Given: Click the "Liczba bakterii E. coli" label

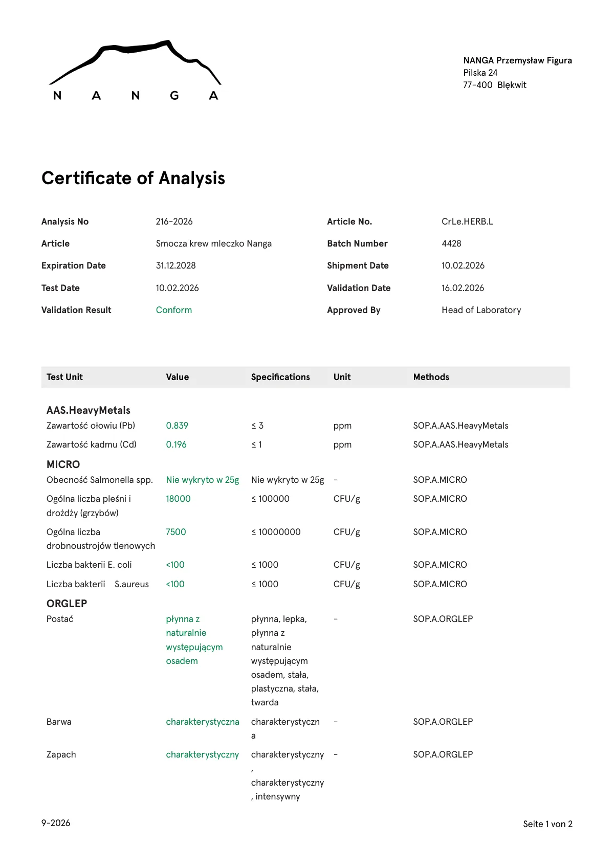Looking at the screenshot, I should (89, 565).
